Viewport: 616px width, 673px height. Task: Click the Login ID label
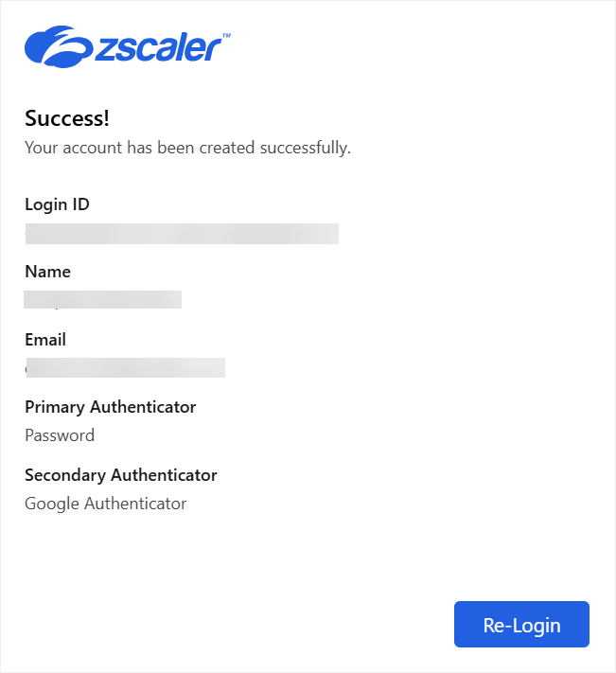57,204
